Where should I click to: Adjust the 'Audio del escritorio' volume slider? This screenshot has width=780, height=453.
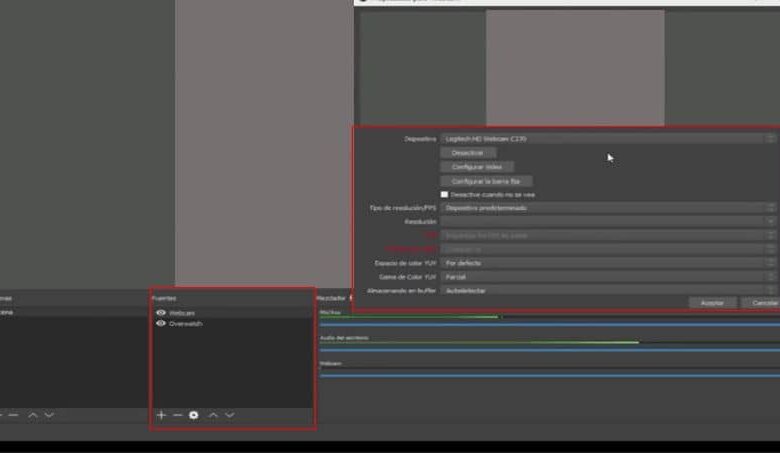click(x=550, y=350)
